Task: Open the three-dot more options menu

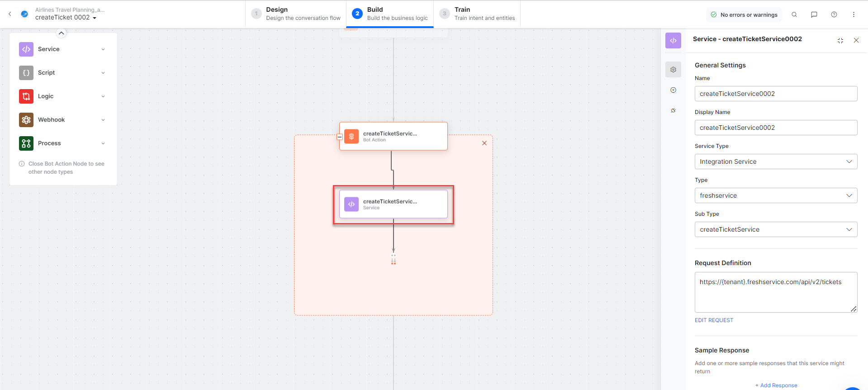Action: pos(854,14)
